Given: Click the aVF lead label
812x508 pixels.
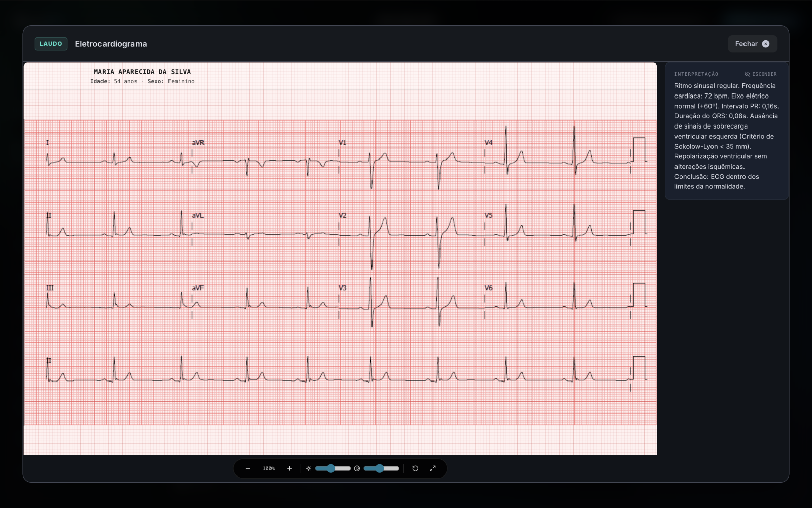Looking at the screenshot, I should click(197, 288).
